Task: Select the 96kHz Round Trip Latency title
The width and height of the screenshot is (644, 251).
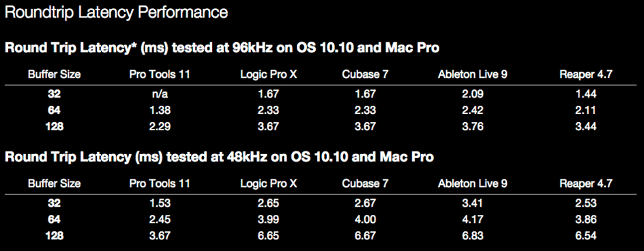Action: 222,48
